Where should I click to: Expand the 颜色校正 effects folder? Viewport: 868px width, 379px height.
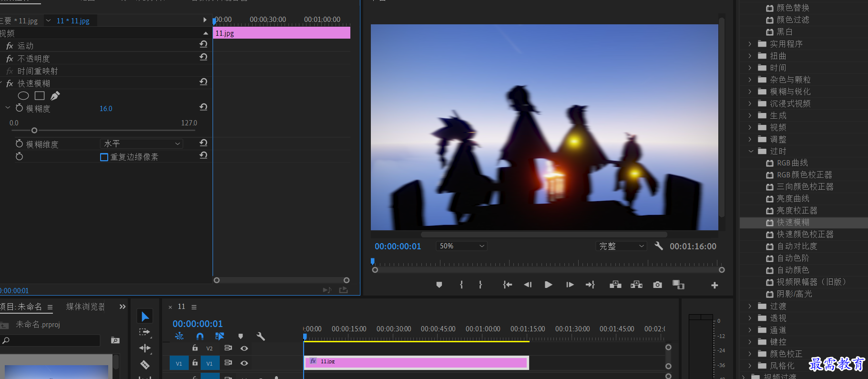[x=750, y=354]
